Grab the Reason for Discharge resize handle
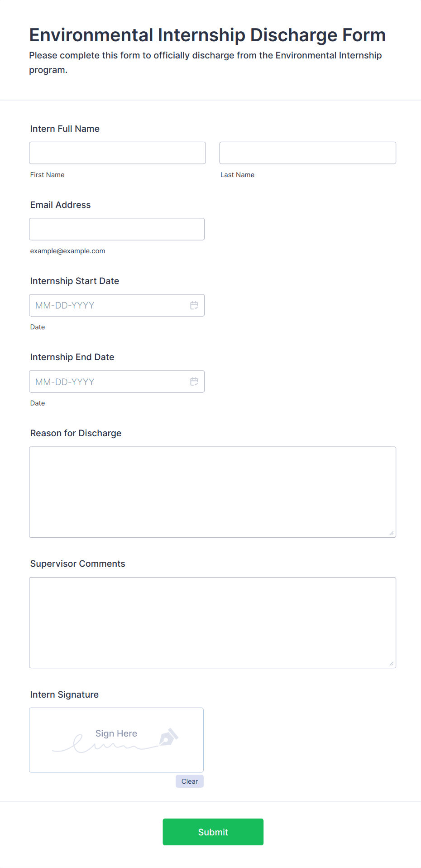The height and width of the screenshot is (868, 421). click(x=392, y=533)
